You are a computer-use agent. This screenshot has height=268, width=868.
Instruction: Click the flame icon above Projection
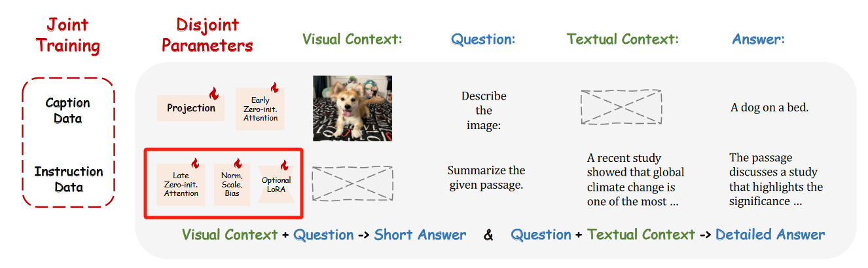point(213,94)
